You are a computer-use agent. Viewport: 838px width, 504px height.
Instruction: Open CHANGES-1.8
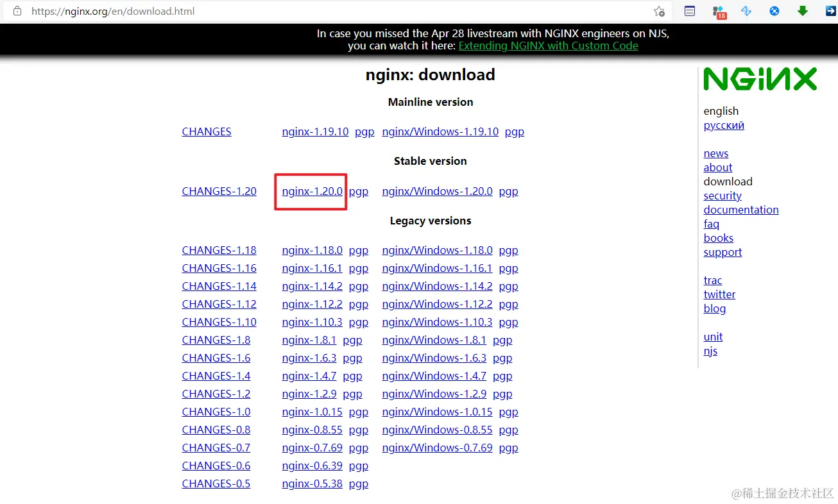point(216,340)
